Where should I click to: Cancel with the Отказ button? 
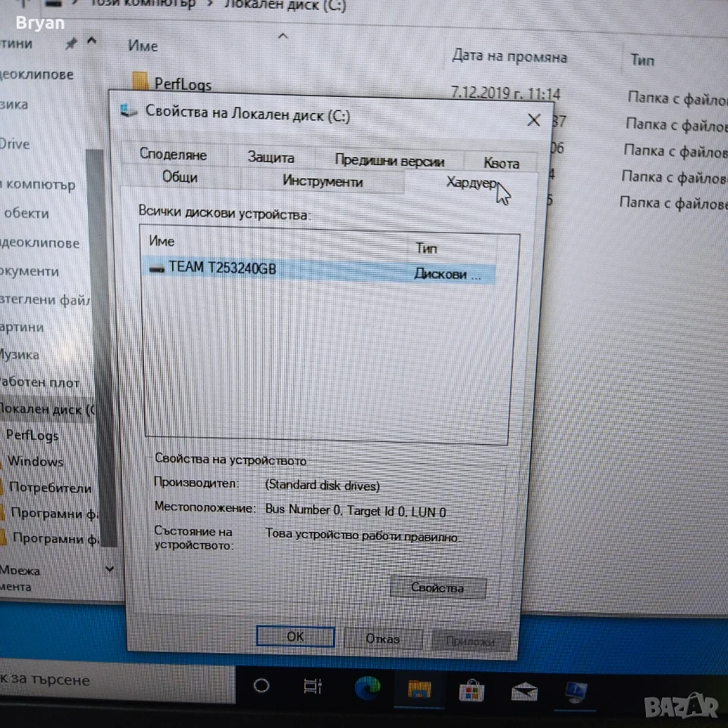[x=383, y=639]
